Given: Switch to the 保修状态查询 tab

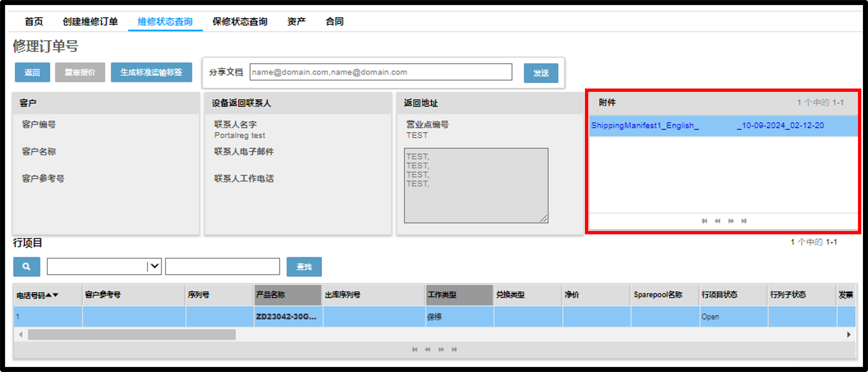Looking at the screenshot, I should [240, 21].
